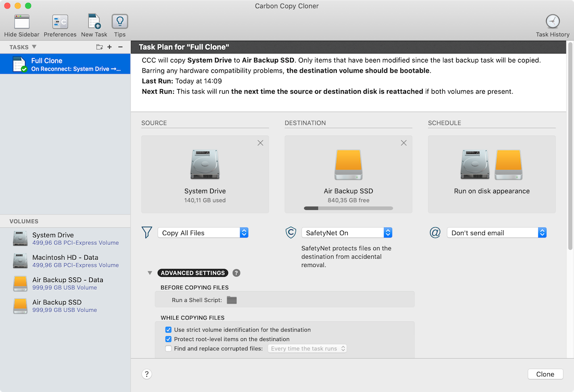The height and width of the screenshot is (392, 574).
Task: Click the Task Plan for "Full Clone" header
Action: [x=349, y=47]
